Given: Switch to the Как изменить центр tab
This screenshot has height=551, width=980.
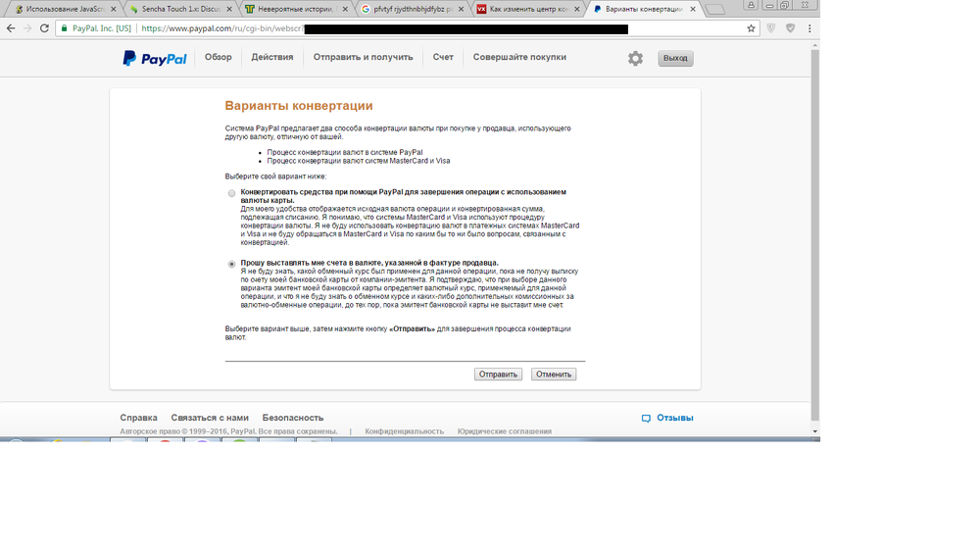Looking at the screenshot, I should tap(528, 10).
